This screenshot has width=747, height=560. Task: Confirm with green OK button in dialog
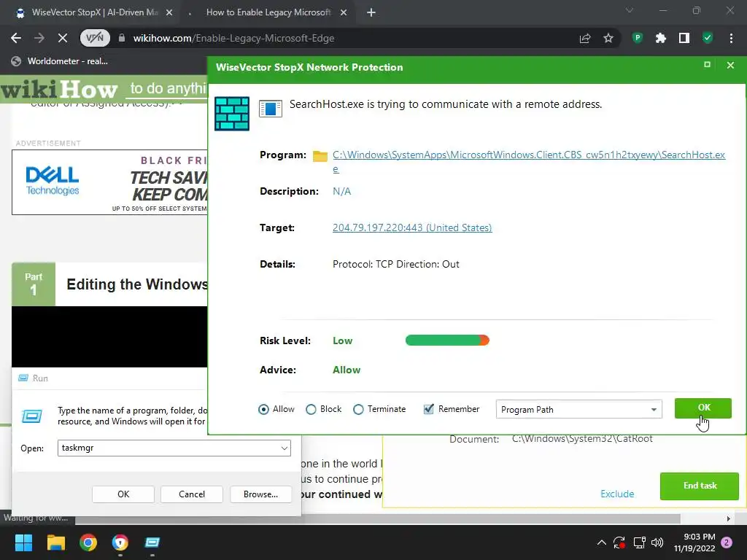703,408
